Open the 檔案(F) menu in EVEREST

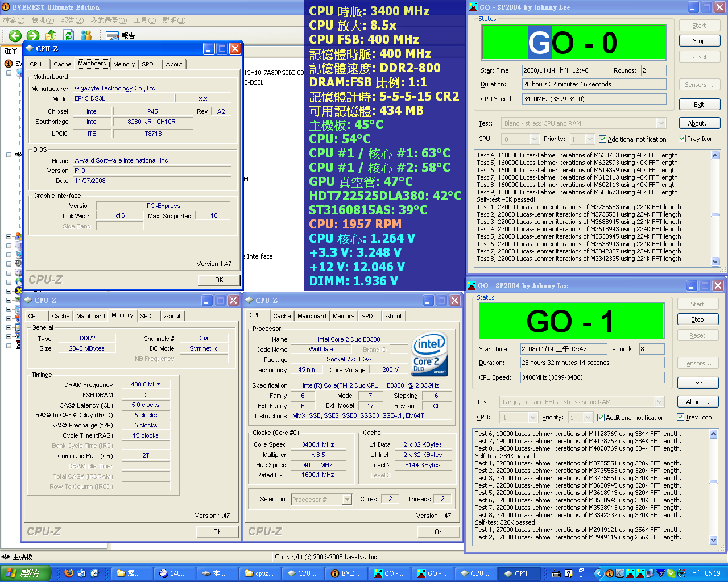[x=14, y=20]
